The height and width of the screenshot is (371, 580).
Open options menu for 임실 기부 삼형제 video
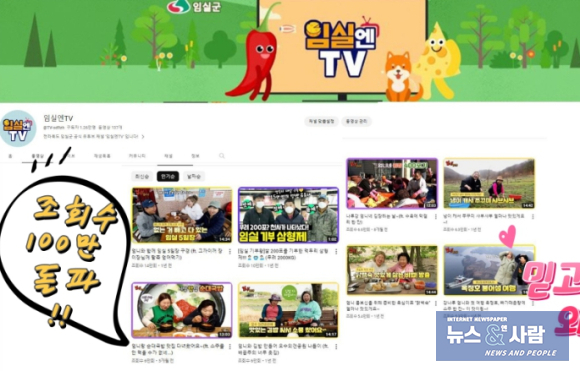[336, 252]
